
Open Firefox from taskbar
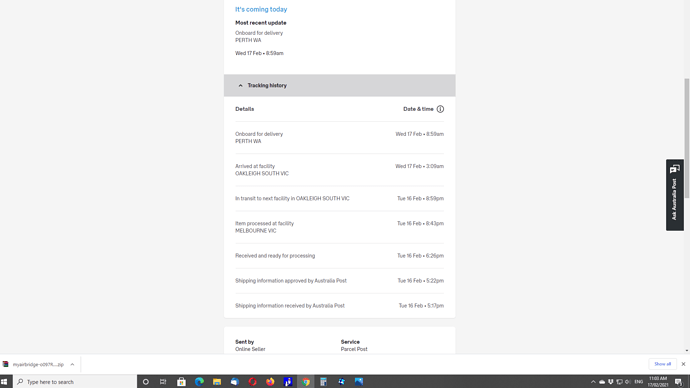[270, 382]
